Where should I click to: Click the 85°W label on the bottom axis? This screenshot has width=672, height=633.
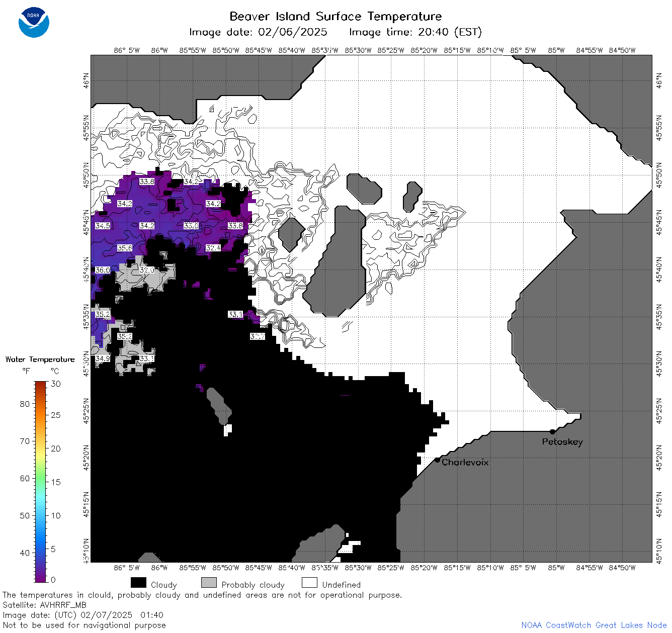pyautogui.click(x=556, y=568)
